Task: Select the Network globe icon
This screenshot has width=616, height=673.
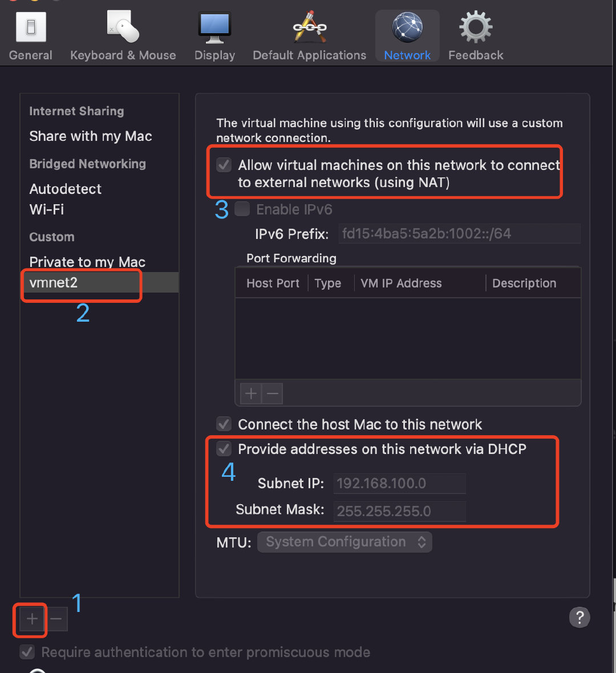Action: click(x=407, y=27)
